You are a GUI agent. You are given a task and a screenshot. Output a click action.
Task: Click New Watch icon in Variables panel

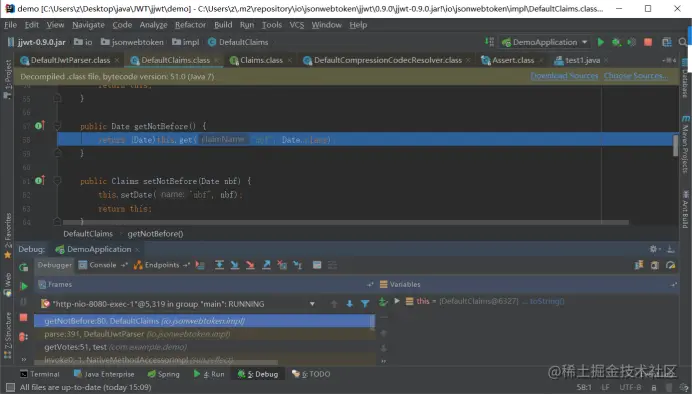pyautogui.click(x=383, y=302)
